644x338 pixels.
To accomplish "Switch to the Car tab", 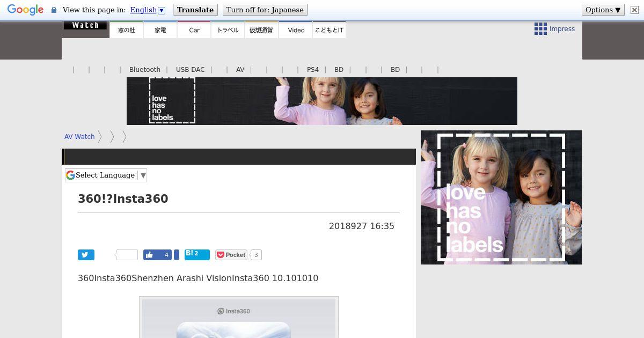I will click(x=194, y=30).
